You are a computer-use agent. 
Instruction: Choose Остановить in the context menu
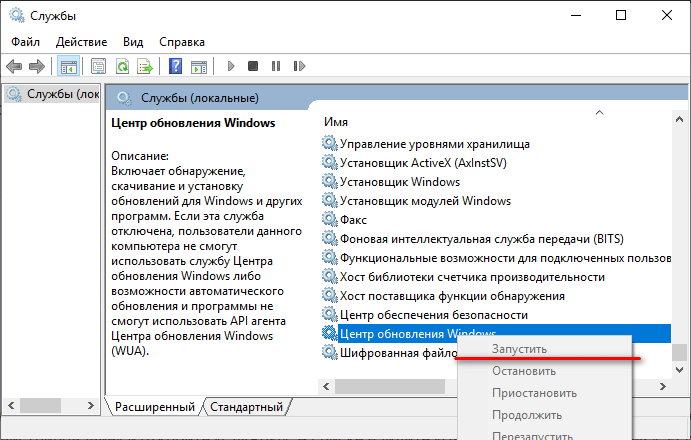tap(545, 371)
